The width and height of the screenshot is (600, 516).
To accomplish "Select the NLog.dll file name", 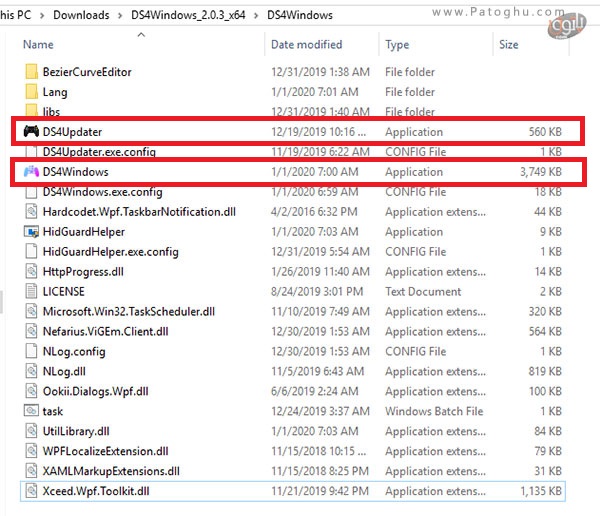I will pyautogui.click(x=64, y=371).
